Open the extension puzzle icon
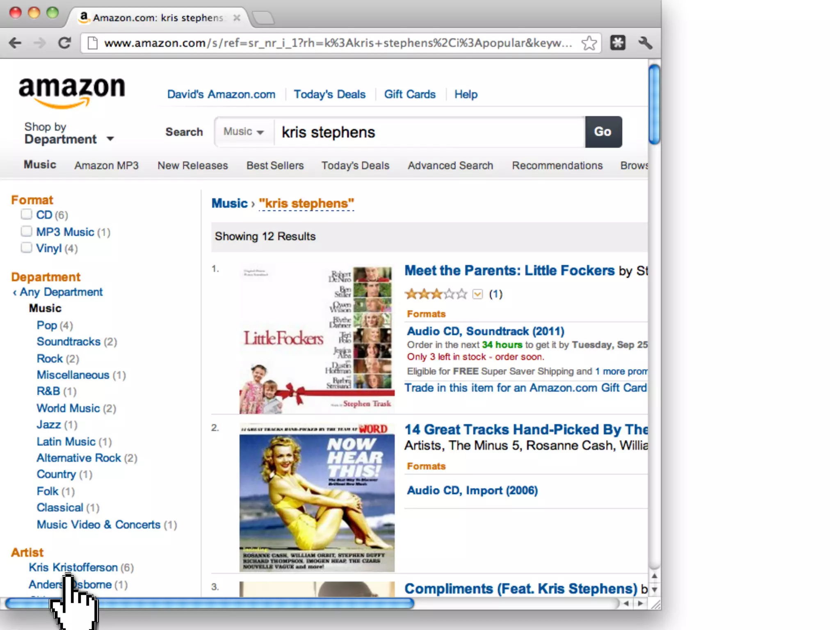Viewport: 840px width, 630px height. click(x=617, y=43)
